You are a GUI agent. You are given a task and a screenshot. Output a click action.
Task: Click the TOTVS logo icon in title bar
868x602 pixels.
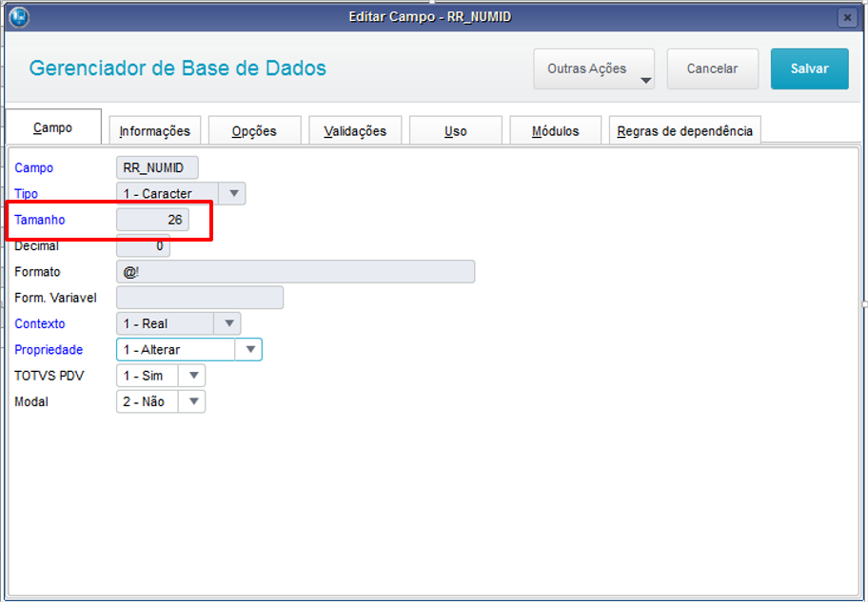pos(19,16)
